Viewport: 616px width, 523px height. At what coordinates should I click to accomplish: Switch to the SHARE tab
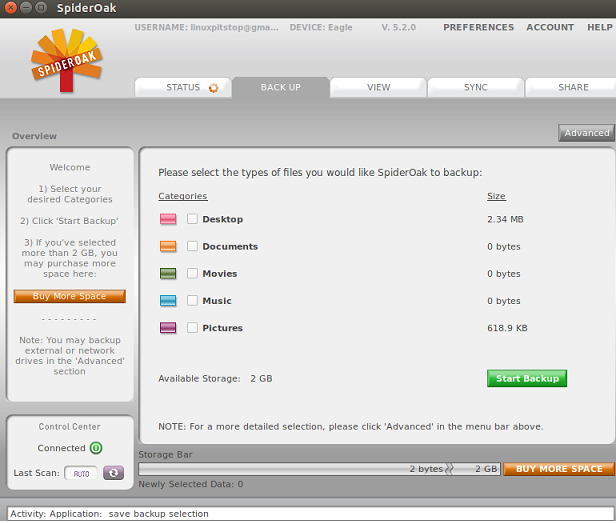[573, 87]
